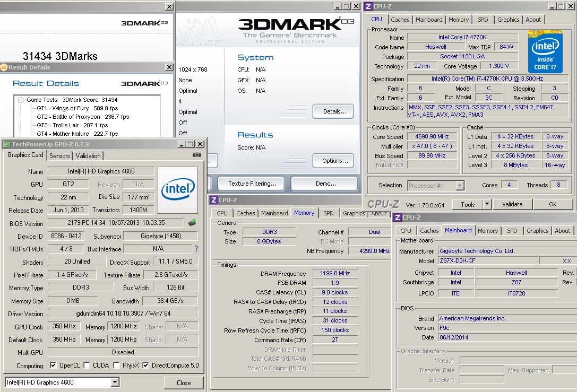Open the About tab in CPU-Z Mainboard window
The image size is (577, 392).
[562, 231]
